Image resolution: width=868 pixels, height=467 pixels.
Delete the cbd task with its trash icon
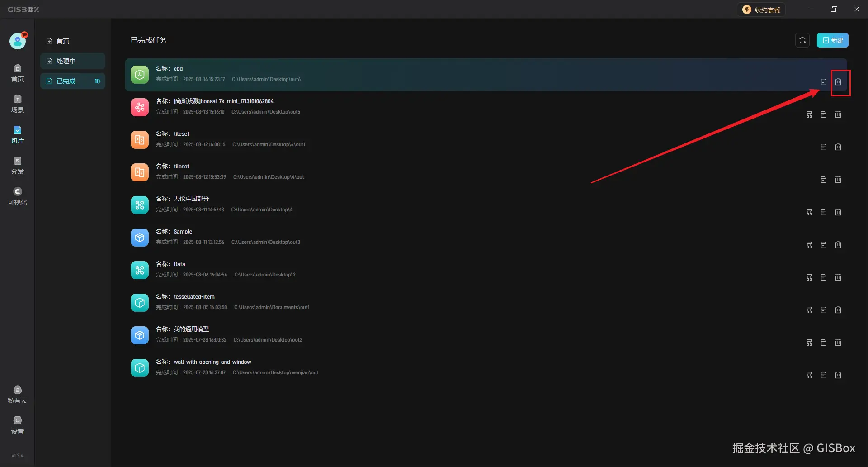(x=838, y=82)
